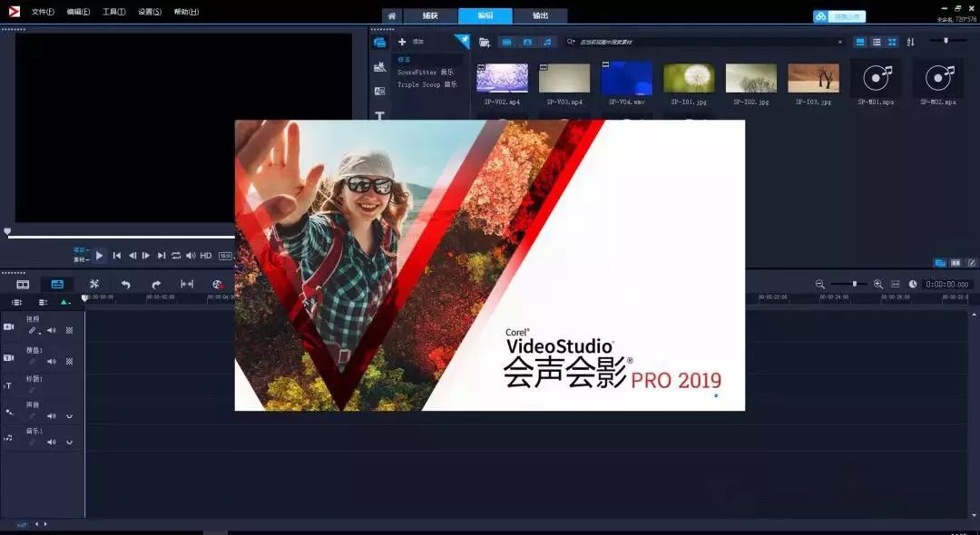Click the Undo icon above the timeline
This screenshot has height=535, width=980.
click(127, 284)
